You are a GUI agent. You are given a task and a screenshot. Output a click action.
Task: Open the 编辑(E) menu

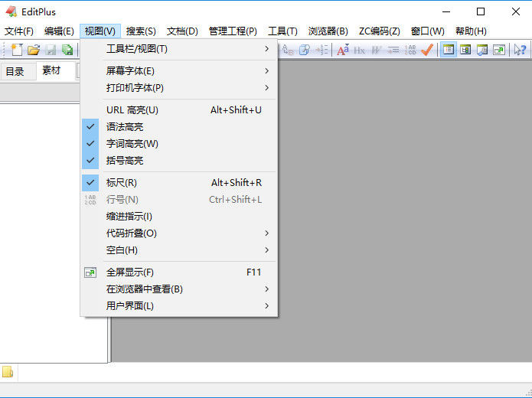point(59,31)
